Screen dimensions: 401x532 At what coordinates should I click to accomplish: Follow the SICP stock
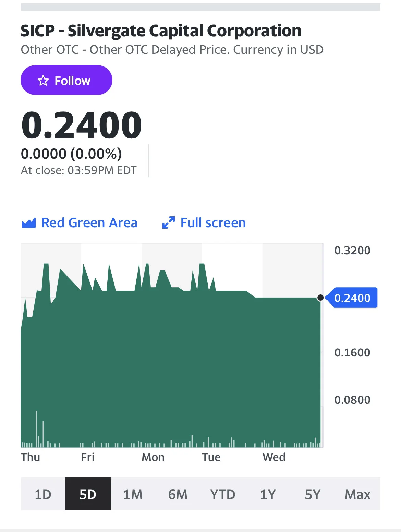[x=66, y=80]
